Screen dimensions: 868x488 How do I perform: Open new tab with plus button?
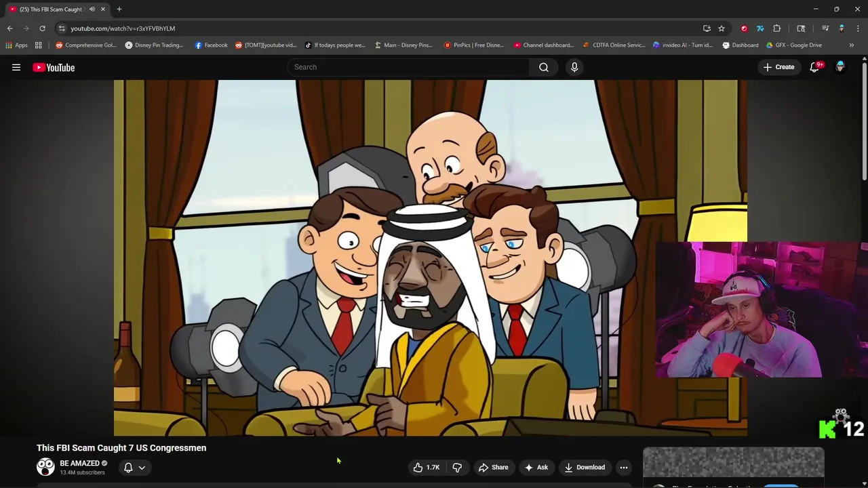coord(119,9)
